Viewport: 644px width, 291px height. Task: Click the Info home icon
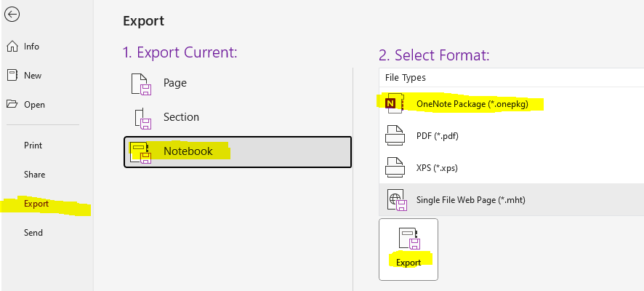point(12,47)
